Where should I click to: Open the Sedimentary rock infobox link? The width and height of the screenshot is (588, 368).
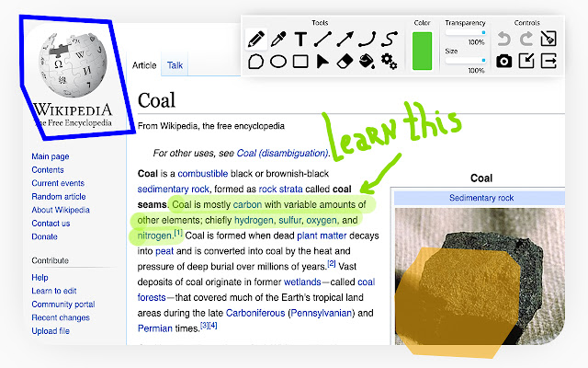481,198
